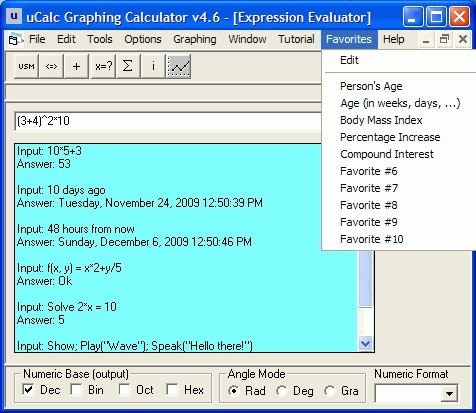This screenshot has width=476, height=413.
Task: Open the Numeric Format dropdown
Action: (x=449, y=394)
